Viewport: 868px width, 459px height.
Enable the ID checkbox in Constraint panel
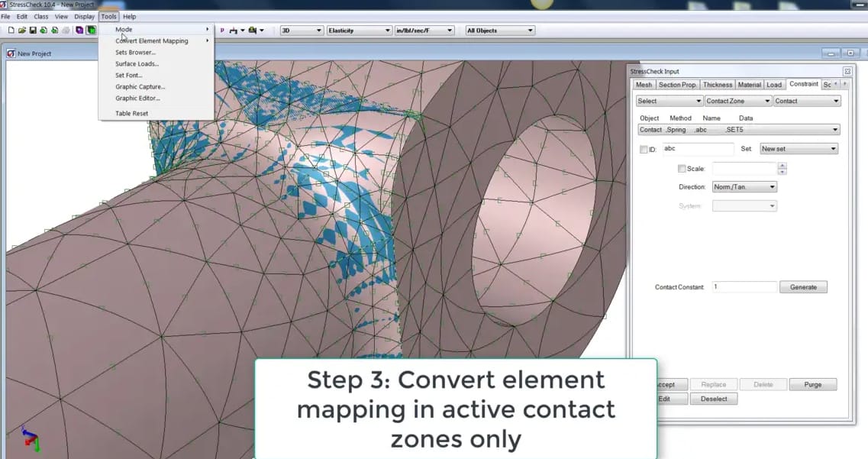pyautogui.click(x=642, y=150)
